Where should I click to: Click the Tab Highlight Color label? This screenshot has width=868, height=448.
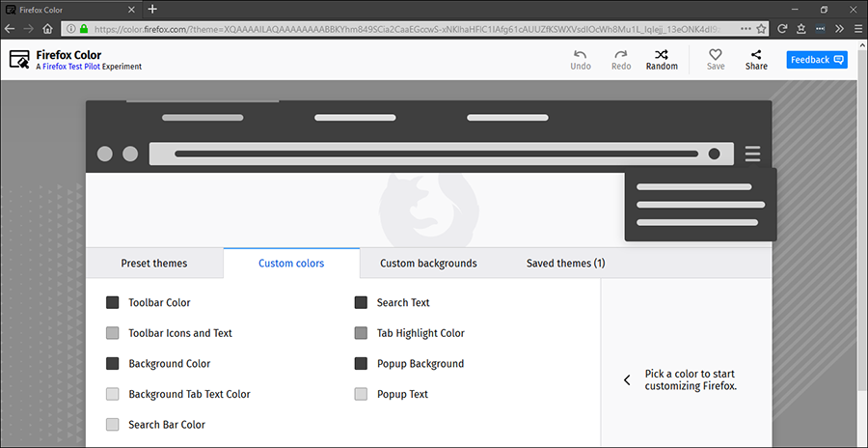[x=420, y=333]
